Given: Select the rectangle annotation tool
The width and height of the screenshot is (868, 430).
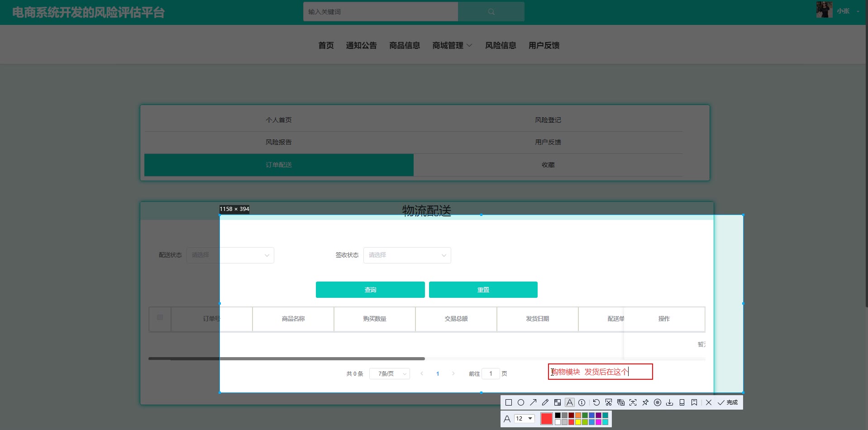Looking at the screenshot, I should [x=509, y=402].
